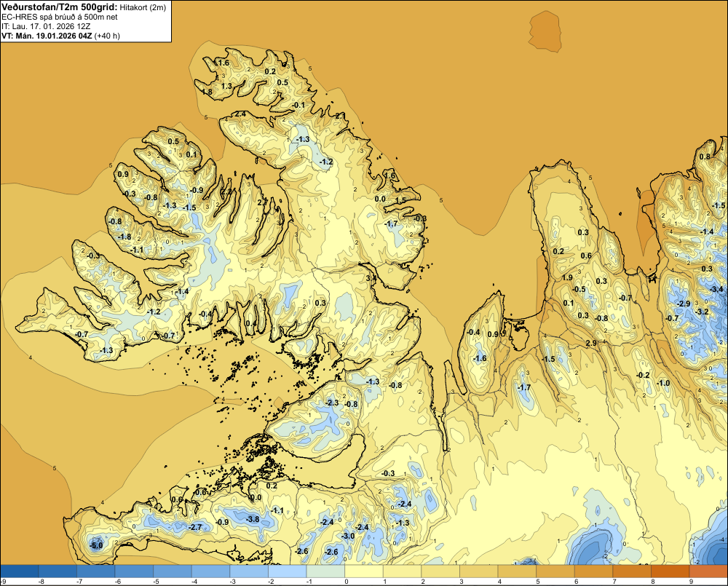The width and height of the screenshot is (728, 586).
Task: Click the -1.8 temperature value
Action: [124, 237]
